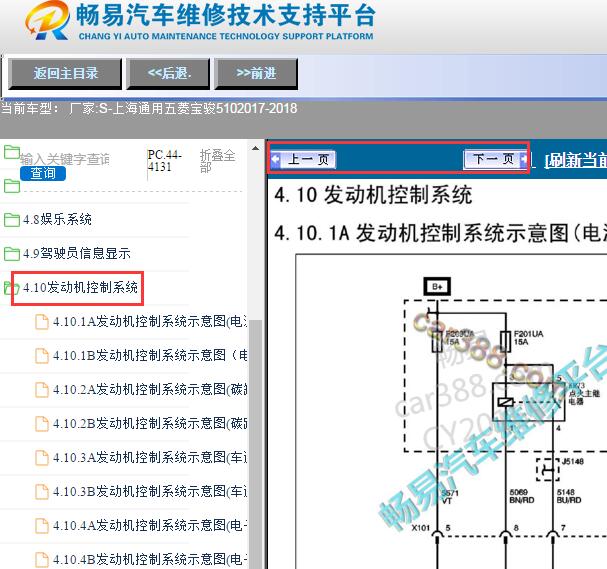Viewport: 607px width, 569px height.
Task: Click the open folder icon of 4.10发动机控制系统
Action: tap(12, 288)
